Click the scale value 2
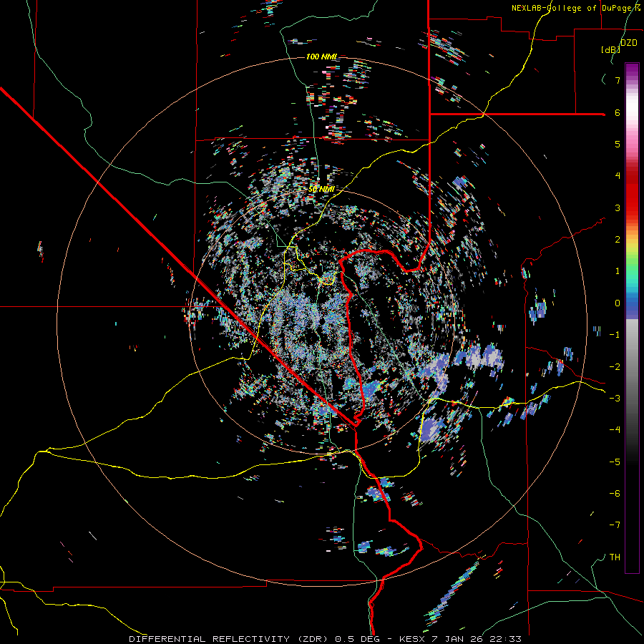644x644 pixels. coord(618,240)
